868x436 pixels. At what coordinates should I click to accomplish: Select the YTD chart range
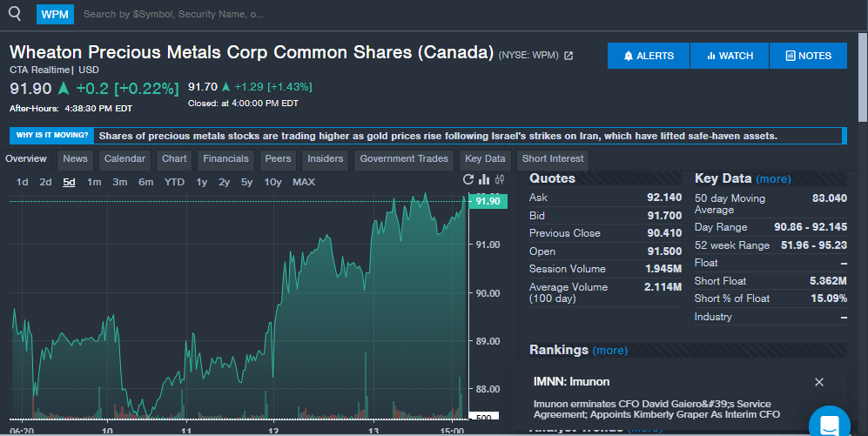[x=174, y=182]
